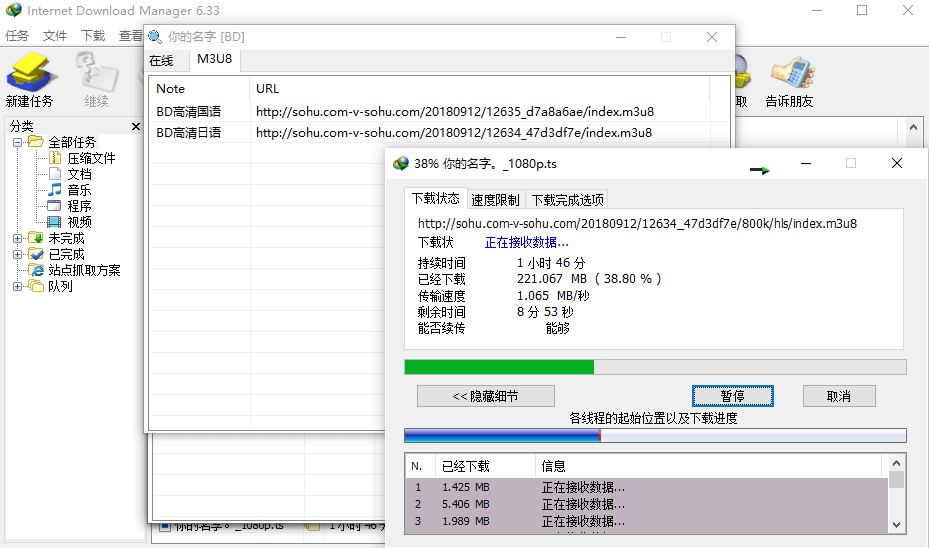Select 站点抓取方案 in the category tree
The width and height of the screenshot is (929, 548).
tap(85, 270)
